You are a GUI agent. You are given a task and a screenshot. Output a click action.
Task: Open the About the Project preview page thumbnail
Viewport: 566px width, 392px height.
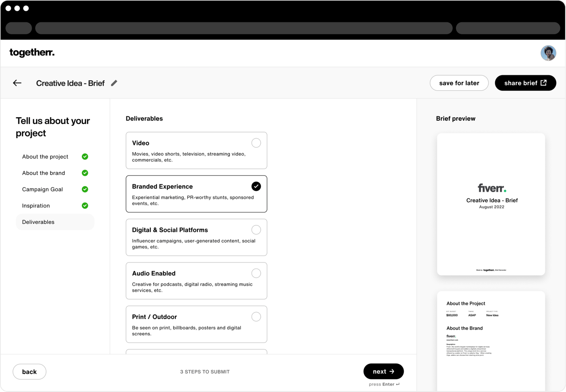(x=491, y=341)
